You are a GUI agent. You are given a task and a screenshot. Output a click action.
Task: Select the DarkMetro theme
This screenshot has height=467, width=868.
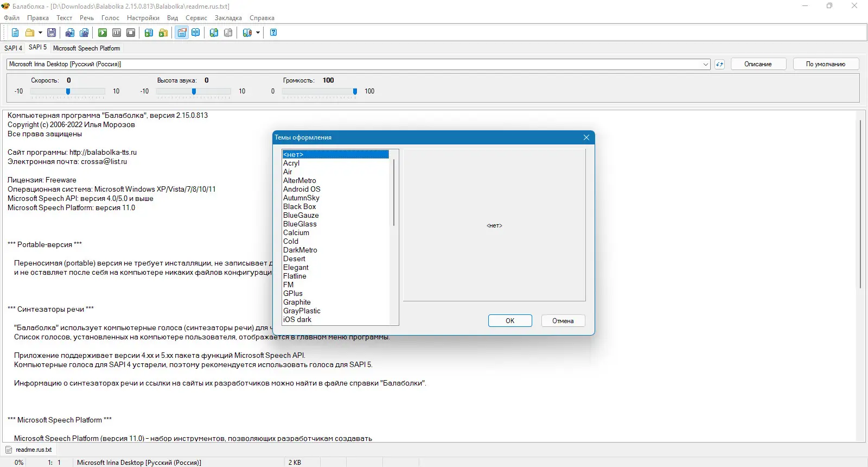[336, 250]
